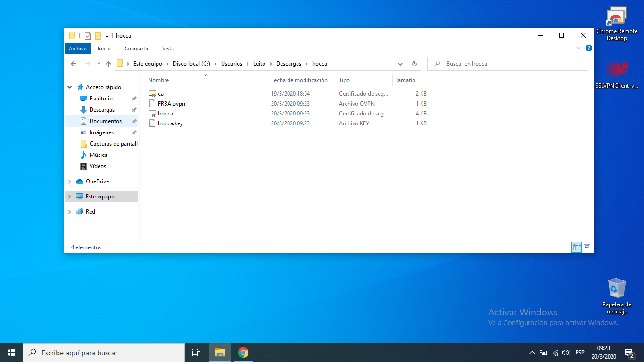Open Vídeos in the navigation pane
This screenshot has width=644, height=362.
(98, 166)
